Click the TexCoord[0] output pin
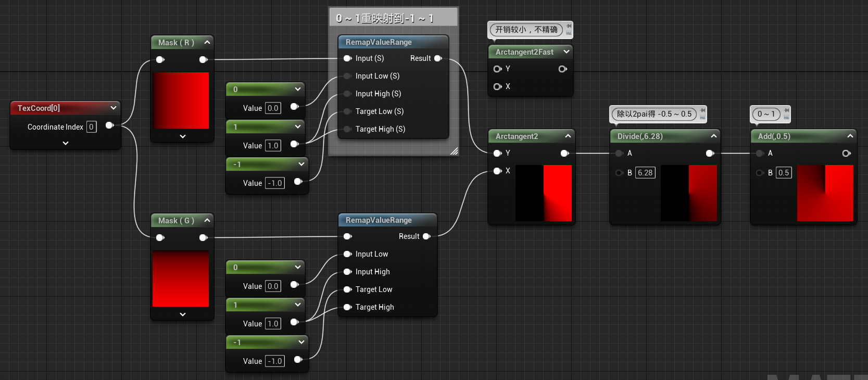The width and height of the screenshot is (868, 380). [x=110, y=125]
